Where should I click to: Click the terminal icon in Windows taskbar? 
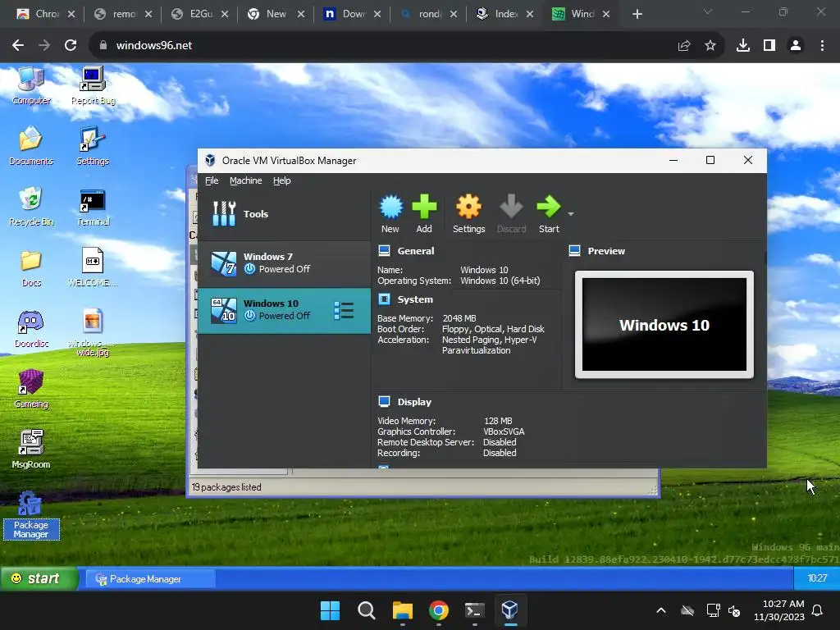coord(475,610)
